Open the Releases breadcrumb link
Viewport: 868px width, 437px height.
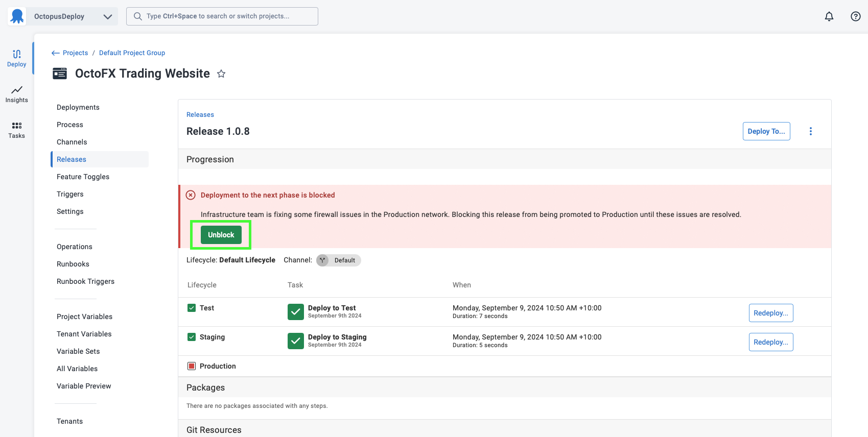coord(200,115)
